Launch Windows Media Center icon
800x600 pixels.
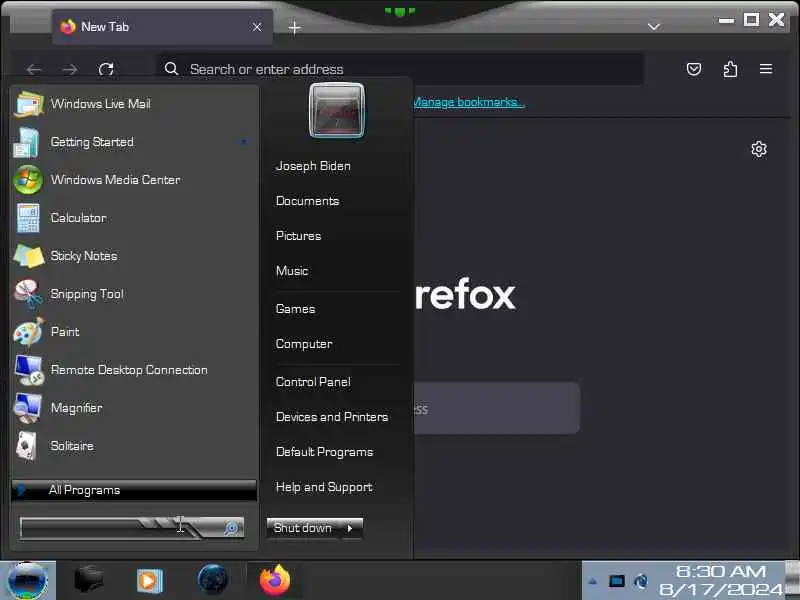click(28, 180)
